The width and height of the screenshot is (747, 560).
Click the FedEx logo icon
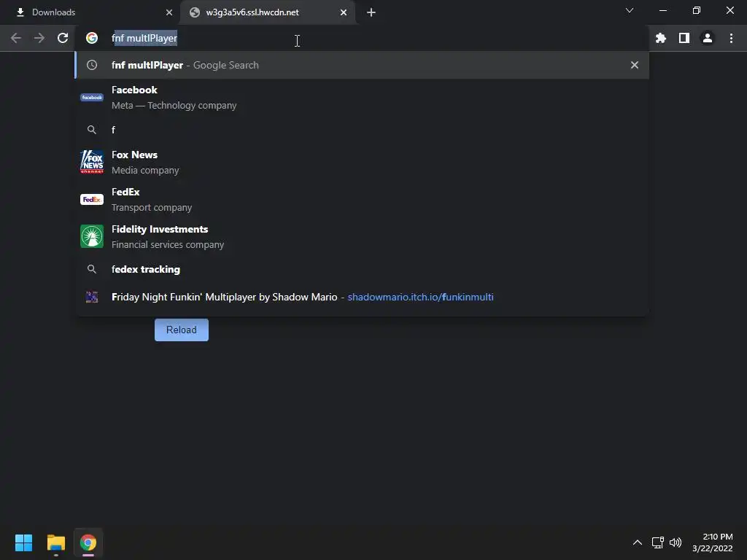(x=92, y=200)
